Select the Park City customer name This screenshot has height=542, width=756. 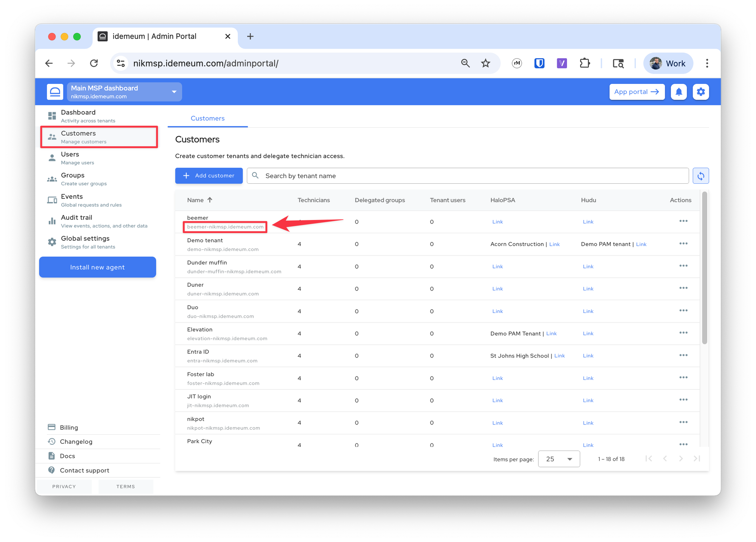(x=199, y=441)
